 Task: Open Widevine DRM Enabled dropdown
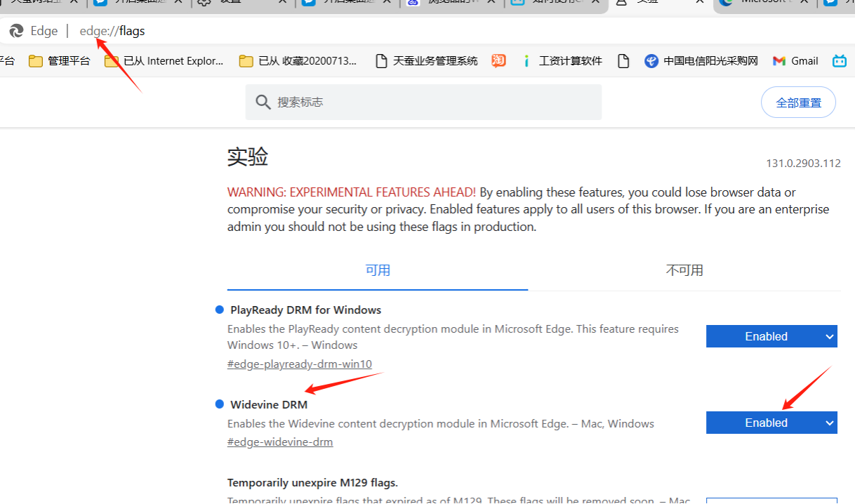[x=771, y=423]
